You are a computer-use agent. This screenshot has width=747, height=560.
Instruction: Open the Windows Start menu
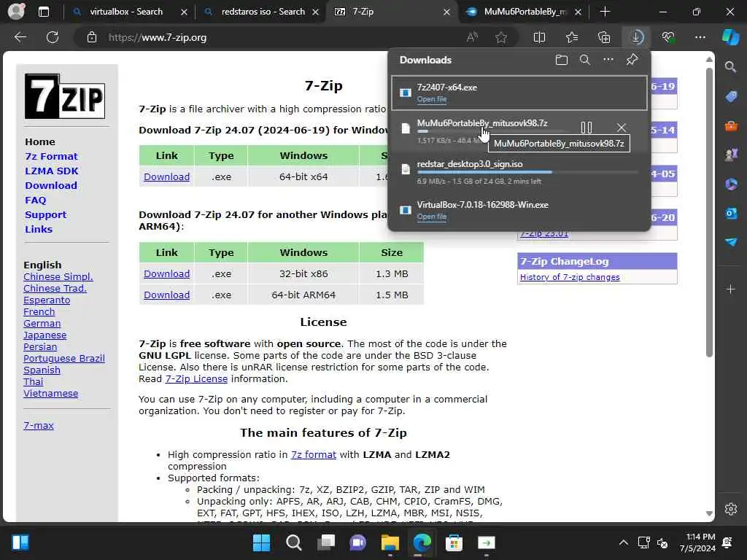tap(261, 542)
